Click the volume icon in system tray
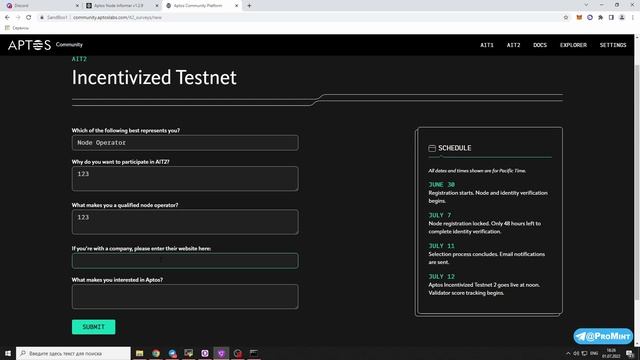Viewport: 640px width, 360px height. tap(576, 353)
